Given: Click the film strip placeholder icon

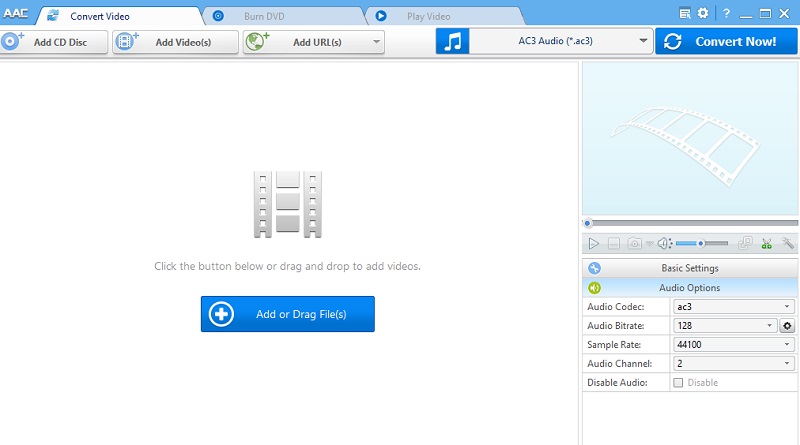Looking at the screenshot, I should point(288,204).
